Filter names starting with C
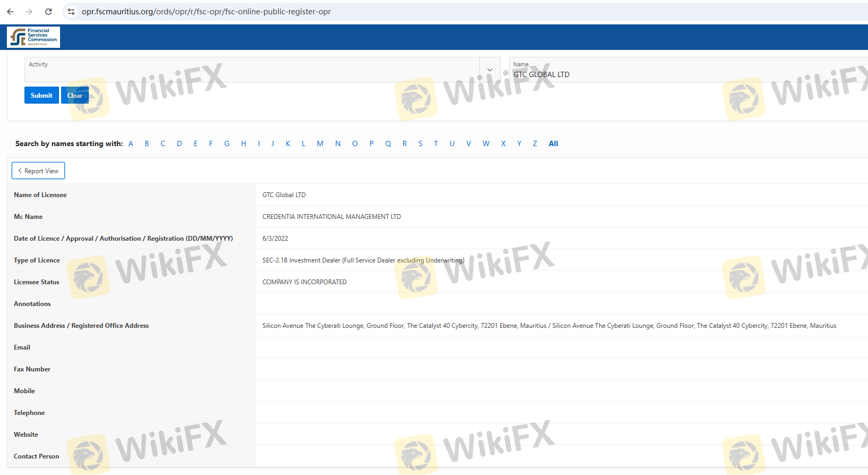This screenshot has height=475, width=868. [163, 143]
